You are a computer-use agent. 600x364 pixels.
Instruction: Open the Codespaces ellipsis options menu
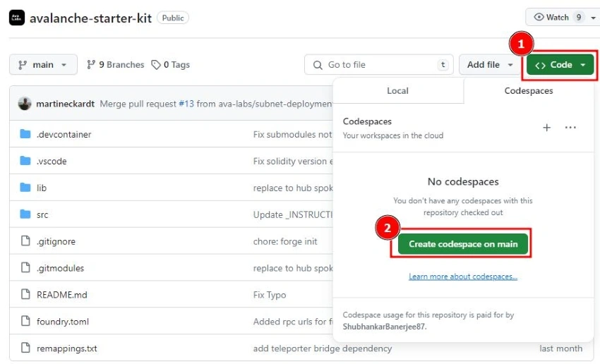[570, 127]
